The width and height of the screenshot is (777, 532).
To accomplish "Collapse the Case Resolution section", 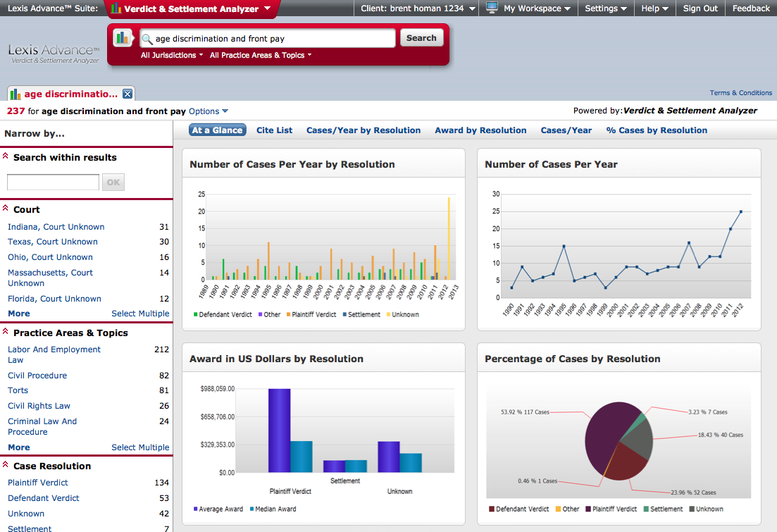I will point(6,464).
